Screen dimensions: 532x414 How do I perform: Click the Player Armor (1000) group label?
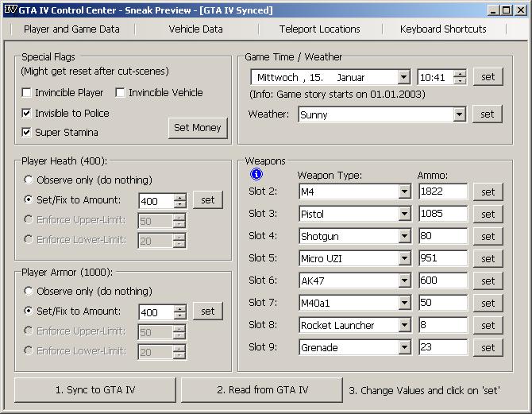(x=67, y=272)
